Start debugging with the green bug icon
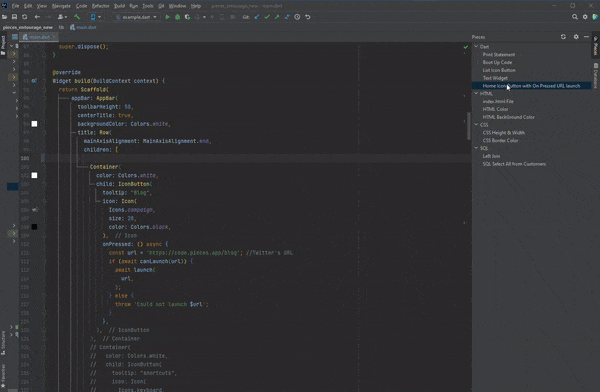This screenshot has height=392, width=600. click(177, 17)
